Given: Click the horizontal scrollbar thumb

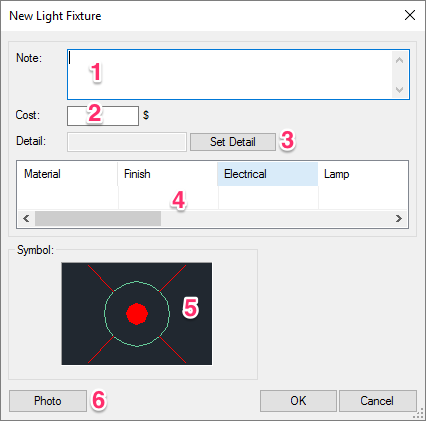Looking at the screenshot, I should (x=98, y=219).
